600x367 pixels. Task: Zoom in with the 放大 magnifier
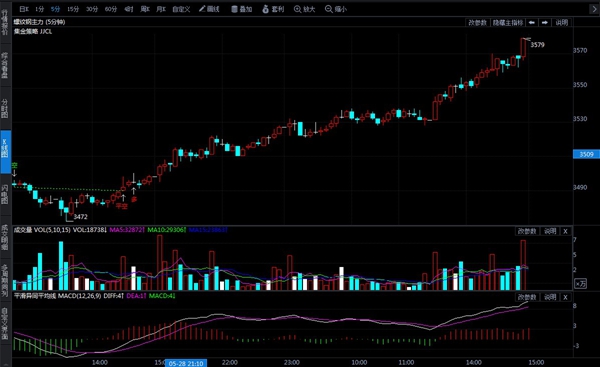click(305, 9)
